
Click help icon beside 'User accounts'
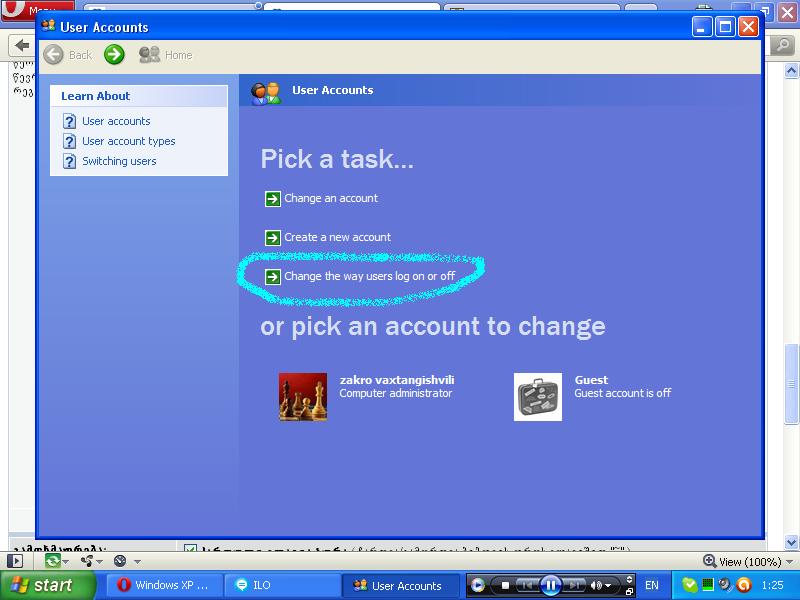click(69, 121)
